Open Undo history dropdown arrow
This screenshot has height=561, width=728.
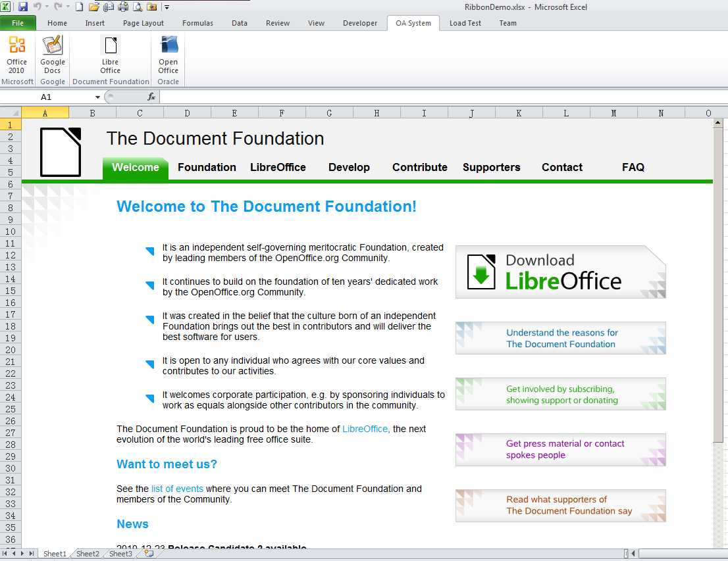click(47, 7)
